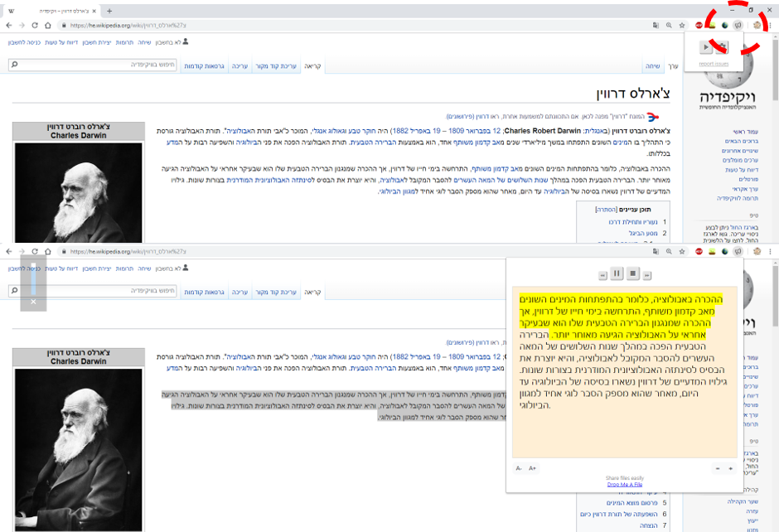The image size is (779, 532).
Task: Open the 'report issues' link
Action: [x=714, y=64]
